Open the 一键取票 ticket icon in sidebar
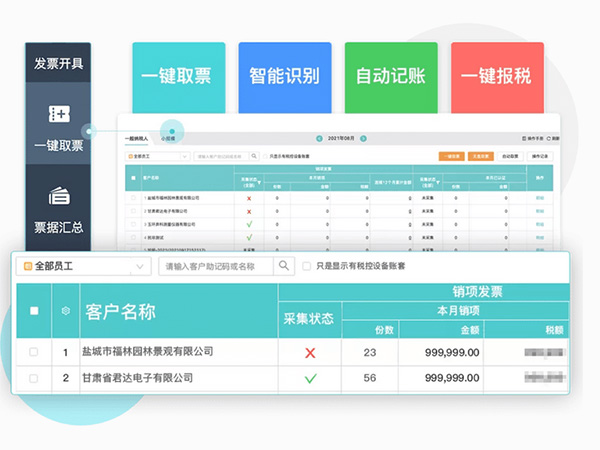 [59, 114]
